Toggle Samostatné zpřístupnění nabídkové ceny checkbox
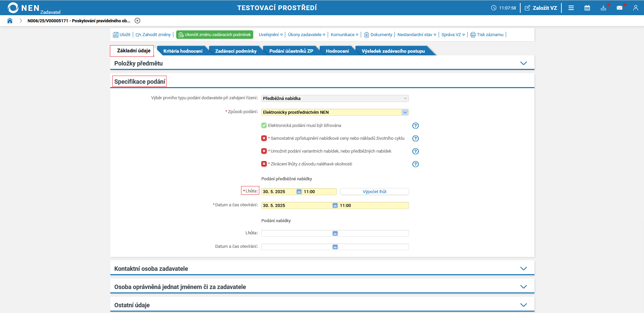This screenshot has width=644, height=313. [x=264, y=138]
